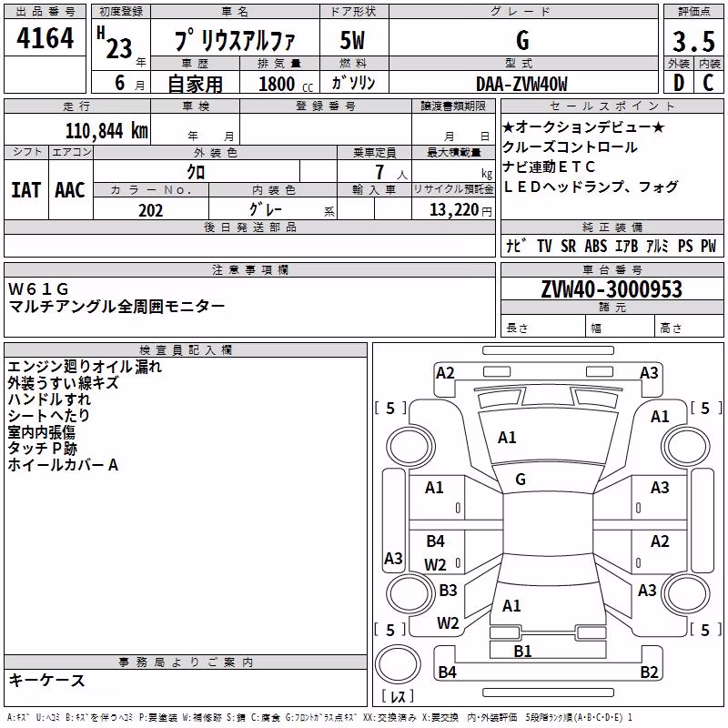Click the air conditioner value AAC
728x728 pixels.
tap(70, 190)
